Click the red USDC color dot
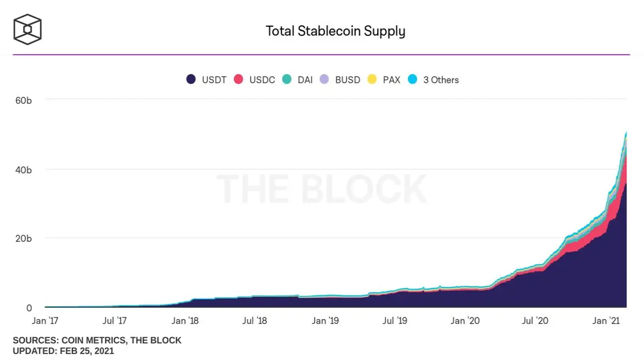Image resolution: width=644 pixels, height=361 pixels. (x=238, y=80)
